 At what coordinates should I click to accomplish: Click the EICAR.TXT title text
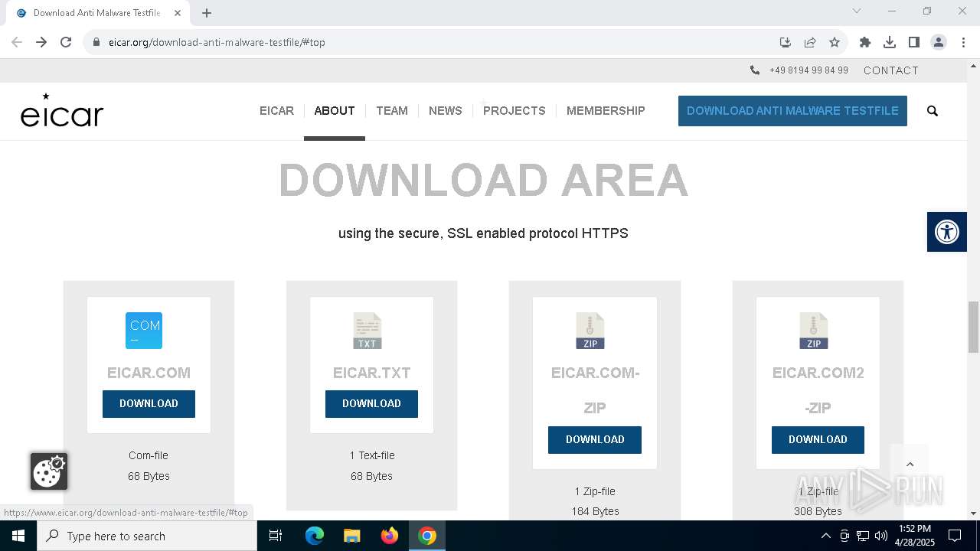[x=371, y=373]
